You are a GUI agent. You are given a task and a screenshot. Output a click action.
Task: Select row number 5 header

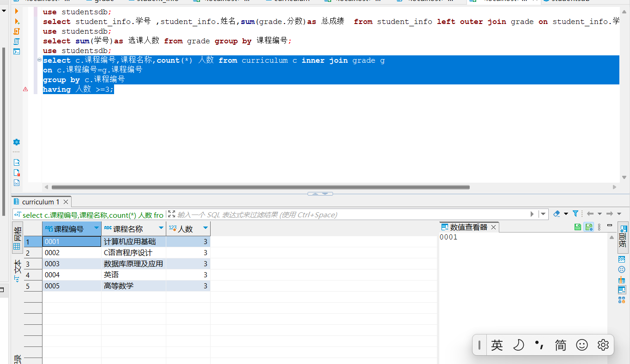[x=33, y=286]
